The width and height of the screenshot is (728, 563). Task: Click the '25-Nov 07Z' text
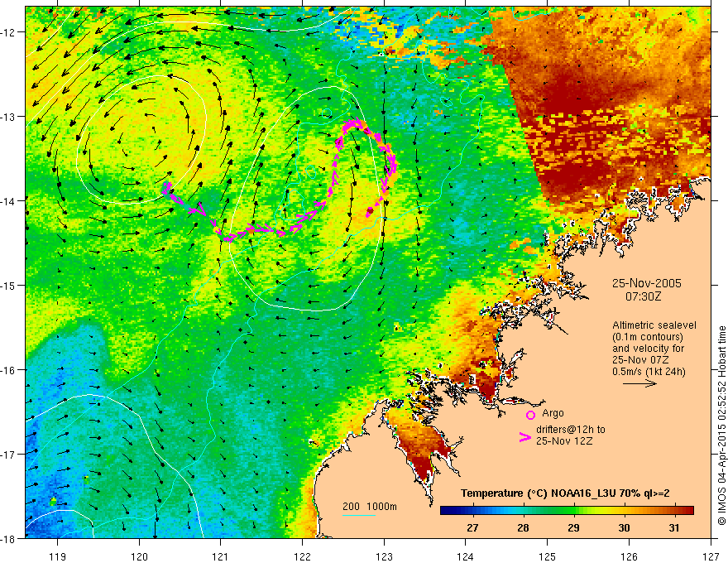click(x=639, y=360)
